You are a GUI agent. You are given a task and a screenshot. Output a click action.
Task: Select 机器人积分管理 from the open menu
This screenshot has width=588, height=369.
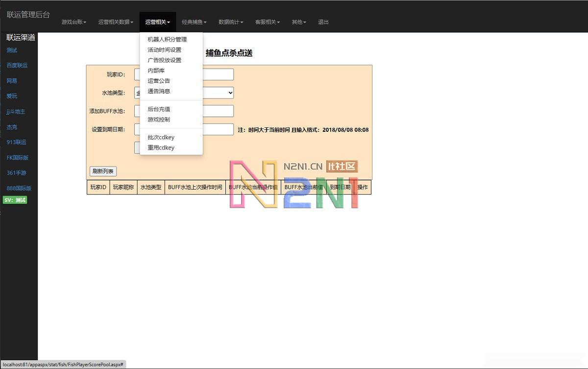pos(167,39)
